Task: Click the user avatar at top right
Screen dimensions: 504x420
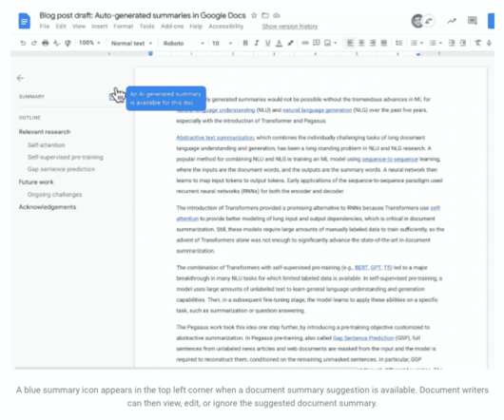Action: pos(417,21)
